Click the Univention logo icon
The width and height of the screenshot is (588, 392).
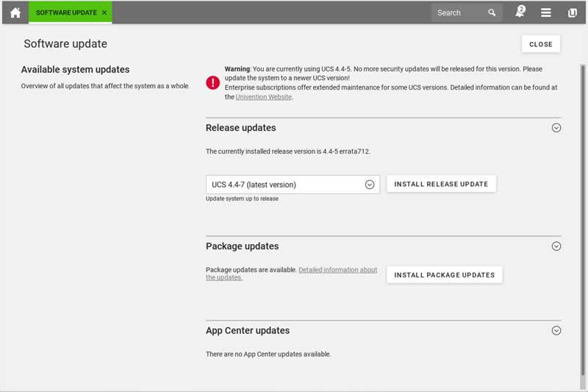pyautogui.click(x=573, y=13)
